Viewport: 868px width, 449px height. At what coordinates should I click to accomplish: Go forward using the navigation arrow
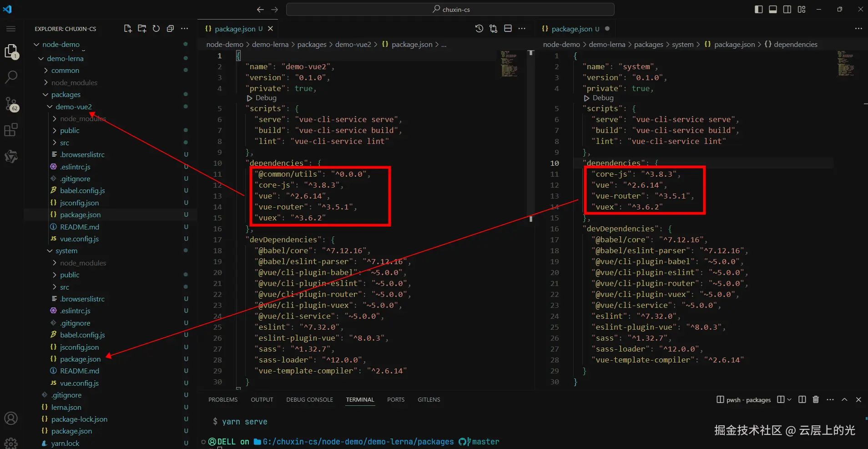pos(275,10)
